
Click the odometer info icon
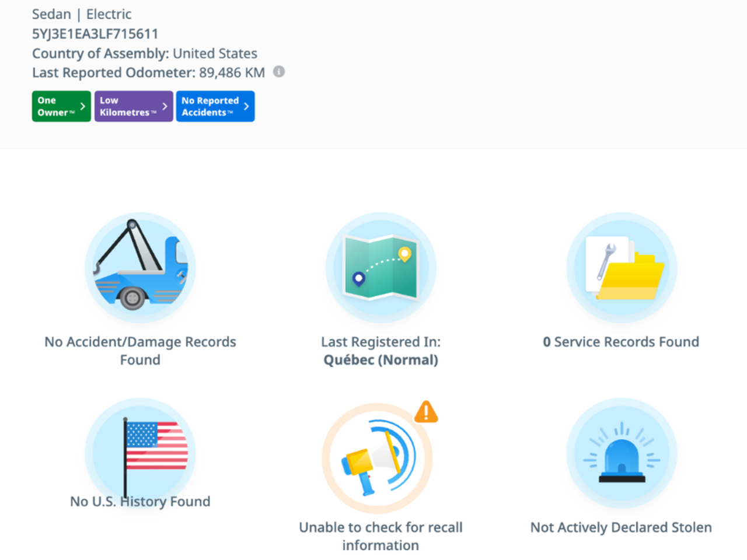point(279,72)
